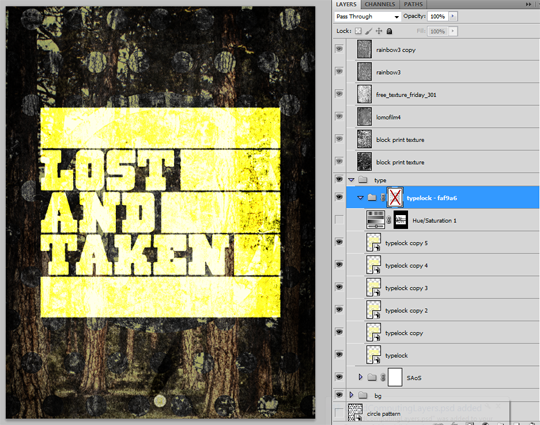Expand the SAoS group
This screenshot has height=425, width=540.
360,377
